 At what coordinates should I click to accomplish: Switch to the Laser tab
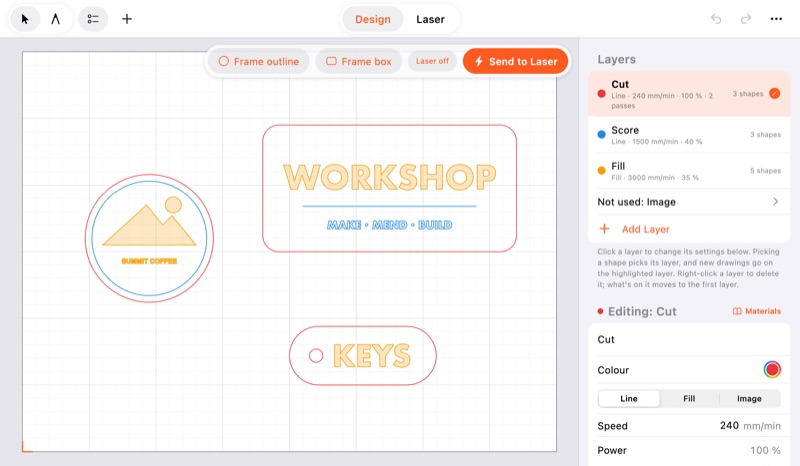430,19
